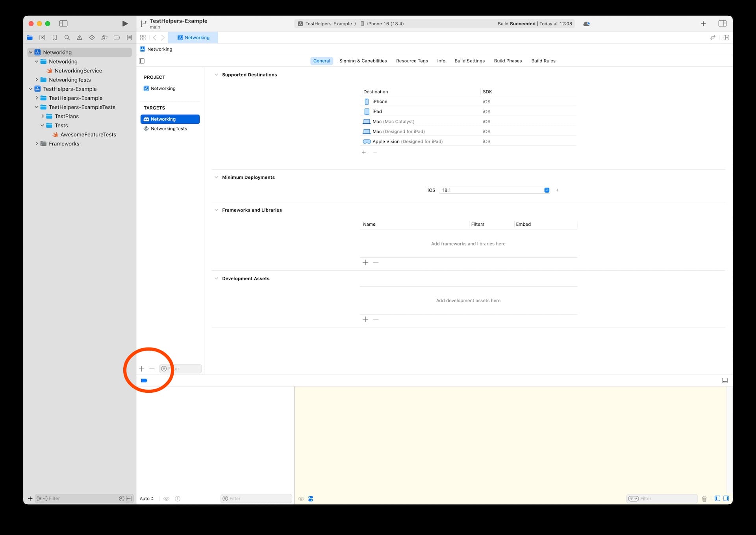Switch to the Signing & Capabilities tab

(x=363, y=61)
